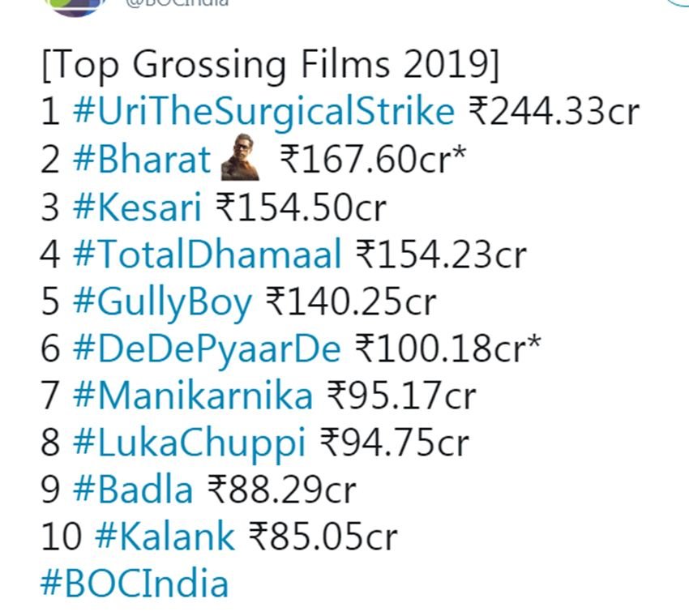Click the Bharat character emoji icon
Image resolution: width=689 pixels, height=616 pixels.
(240, 161)
